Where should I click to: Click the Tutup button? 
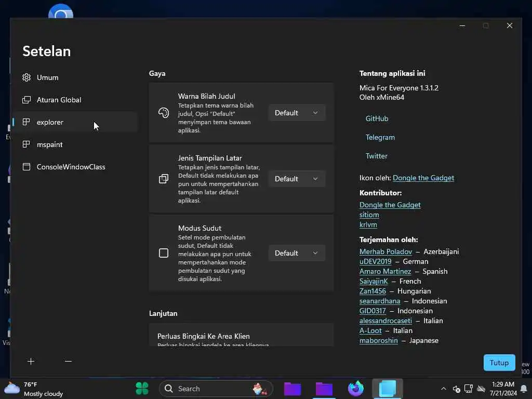(x=499, y=363)
